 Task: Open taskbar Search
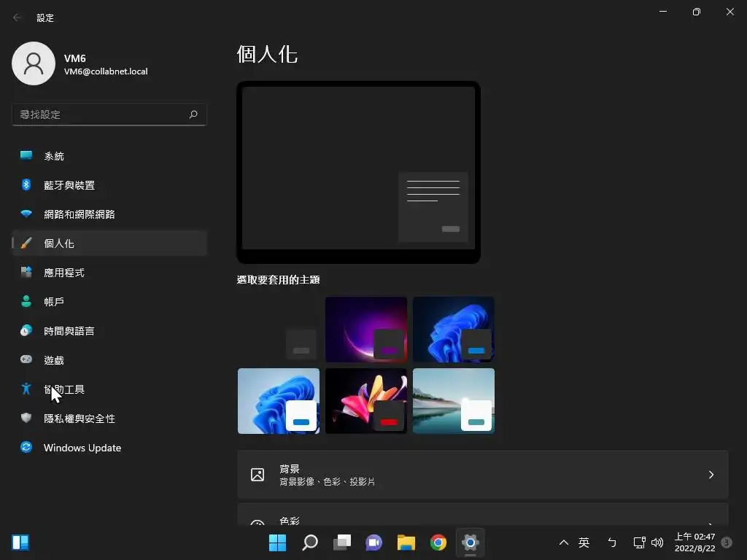click(x=309, y=542)
